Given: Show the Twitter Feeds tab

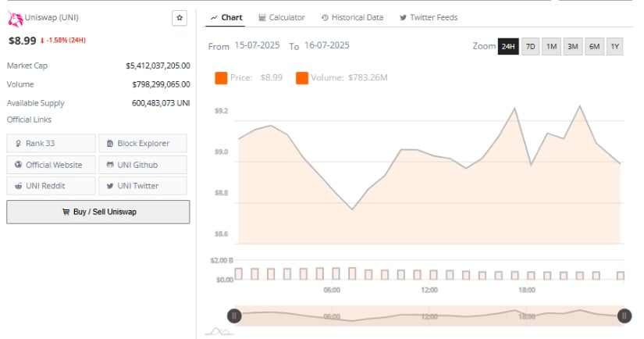Looking at the screenshot, I should pyautogui.click(x=429, y=18).
